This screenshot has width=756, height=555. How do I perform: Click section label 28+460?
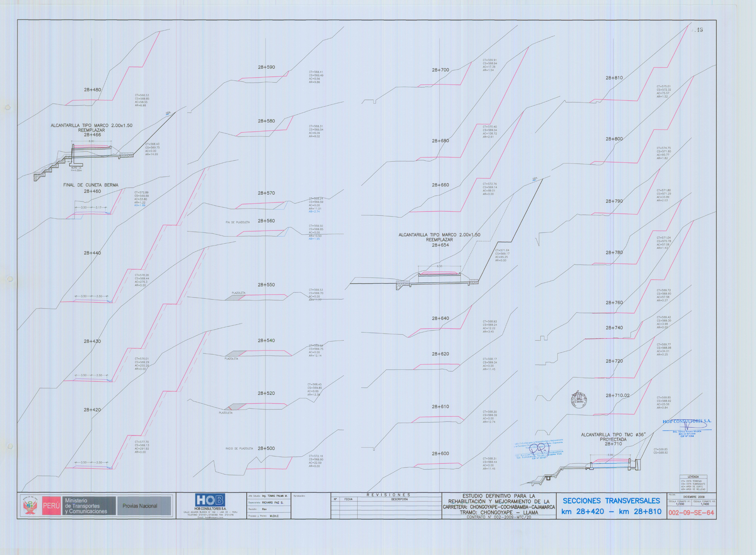92,191
